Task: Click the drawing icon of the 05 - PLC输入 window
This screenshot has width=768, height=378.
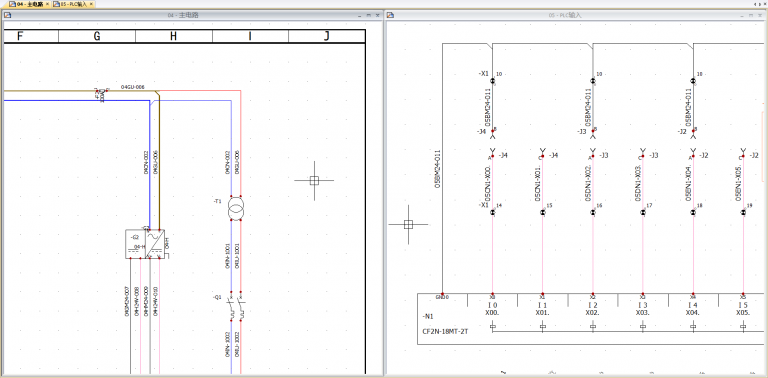Action: (x=390, y=15)
